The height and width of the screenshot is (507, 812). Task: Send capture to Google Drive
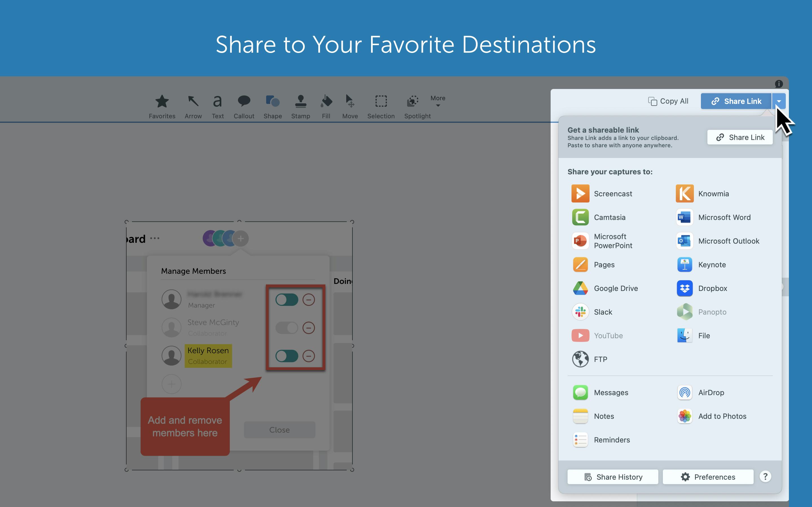click(x=616, y=288)
